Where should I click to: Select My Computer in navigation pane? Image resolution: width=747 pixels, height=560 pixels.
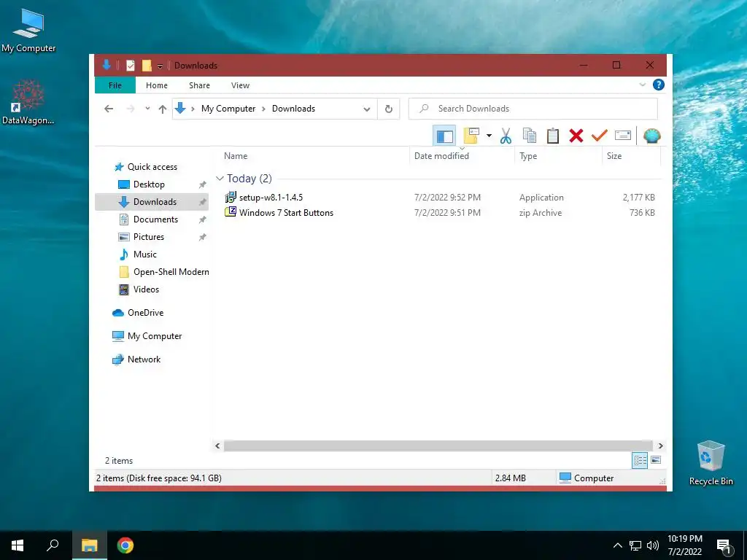coord(155,336)
